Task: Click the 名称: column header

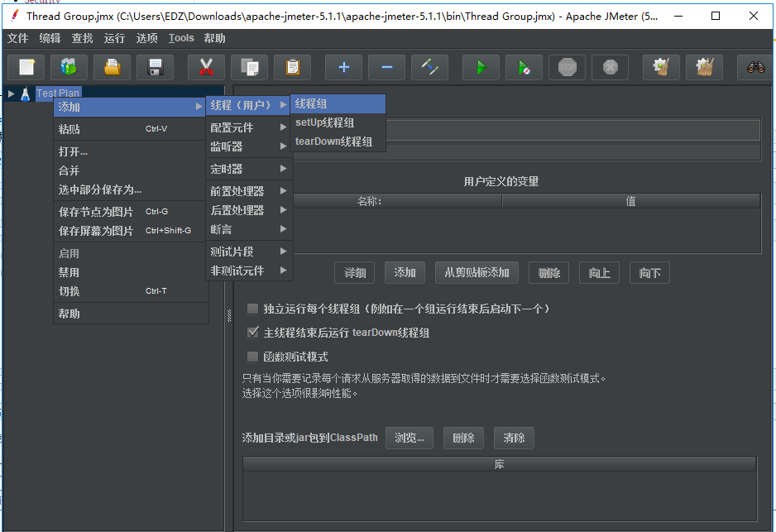Action: click(x=397, y=201)
